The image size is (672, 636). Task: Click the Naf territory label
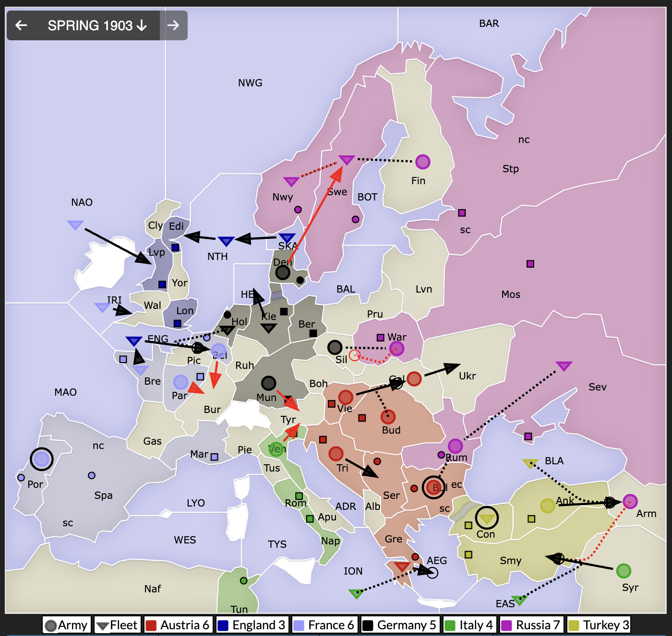153,589
